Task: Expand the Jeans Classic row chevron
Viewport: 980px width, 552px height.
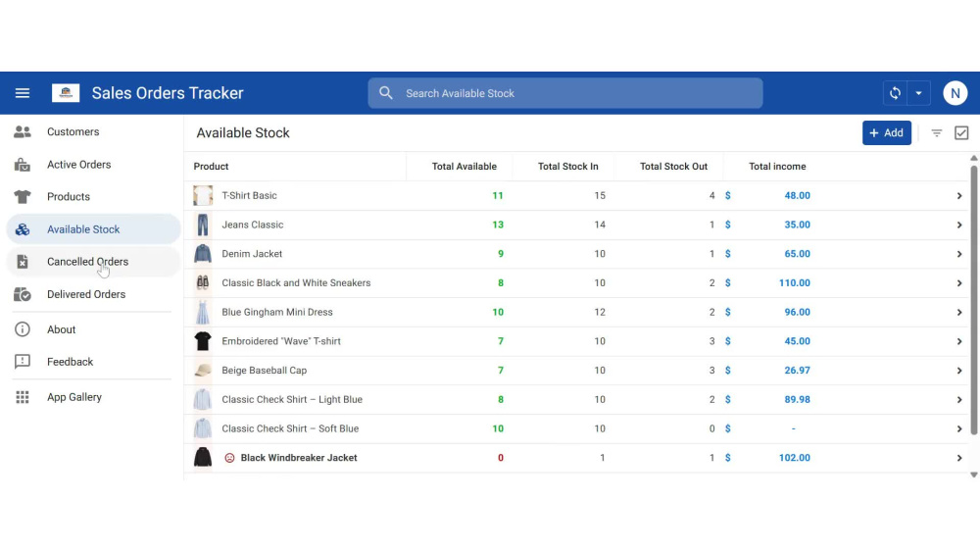Action: pos(958,226)
